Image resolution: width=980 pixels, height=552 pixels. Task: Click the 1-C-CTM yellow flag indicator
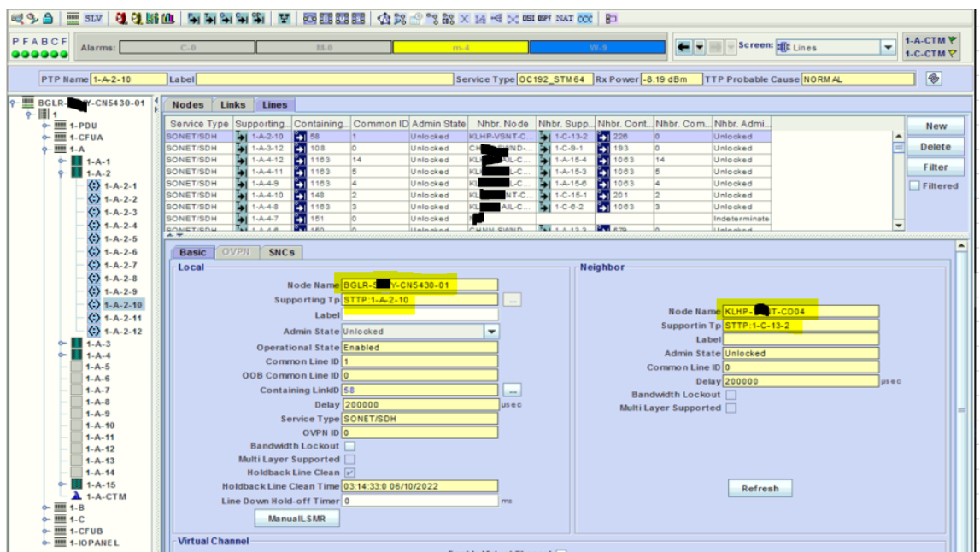[953, 54]
